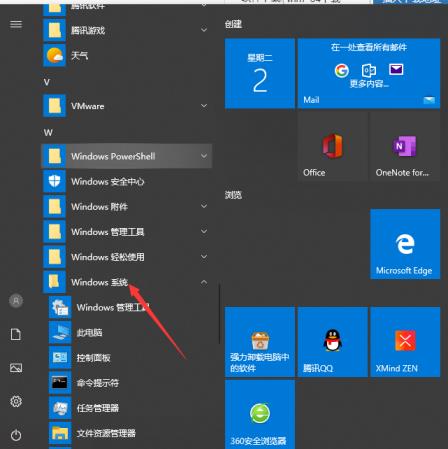This screenshot has width=448, height=449.
Task: Open the OneNote tile
Action: pyautogui.click(x=405, y=146)
